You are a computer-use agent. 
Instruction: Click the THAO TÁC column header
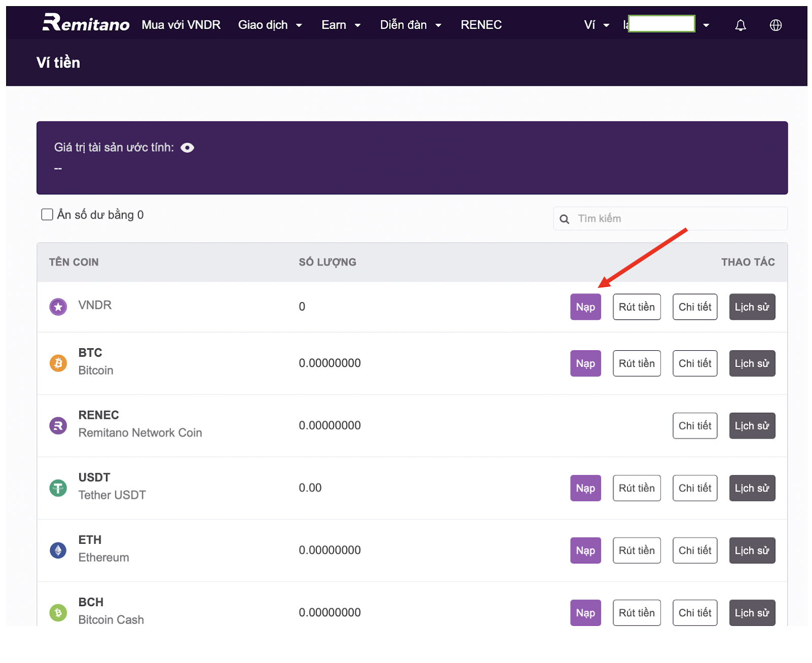point(748,262)
